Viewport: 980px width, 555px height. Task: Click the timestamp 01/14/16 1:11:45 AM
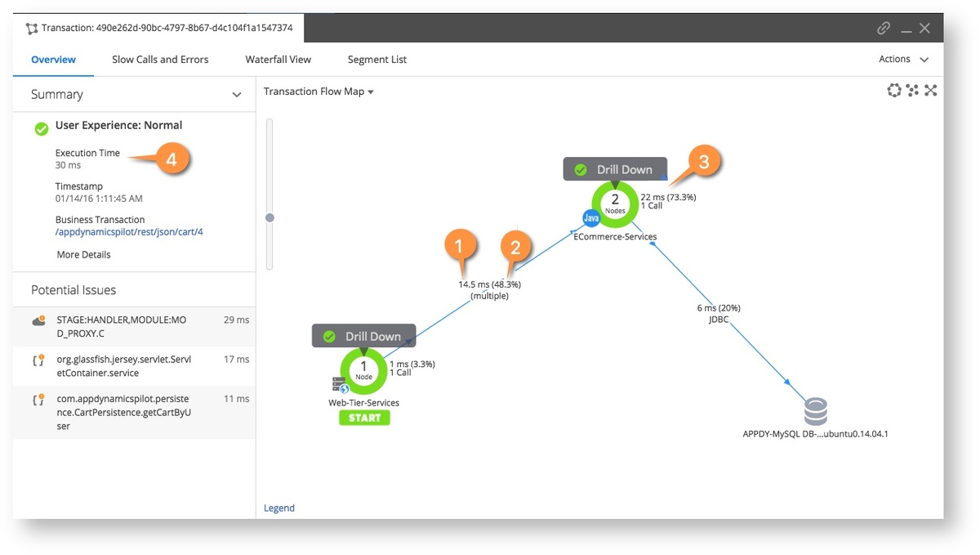pos(99,199)
